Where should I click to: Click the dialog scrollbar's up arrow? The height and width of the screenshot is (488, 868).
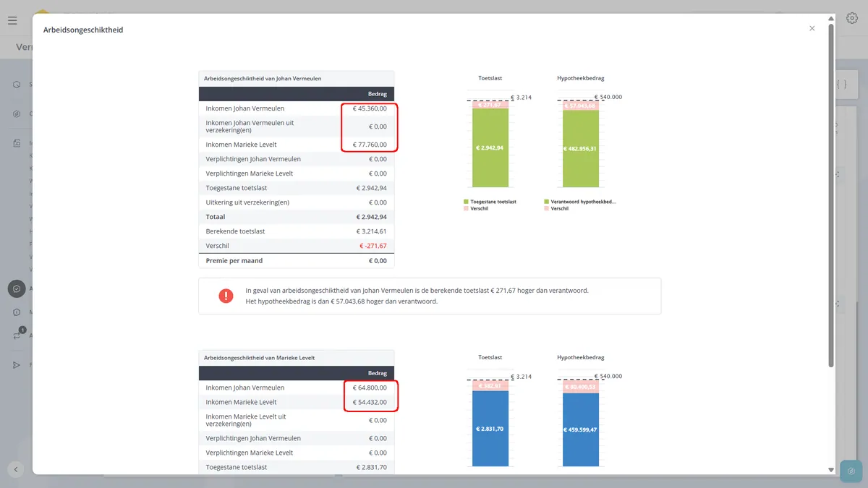click(830, 18)
